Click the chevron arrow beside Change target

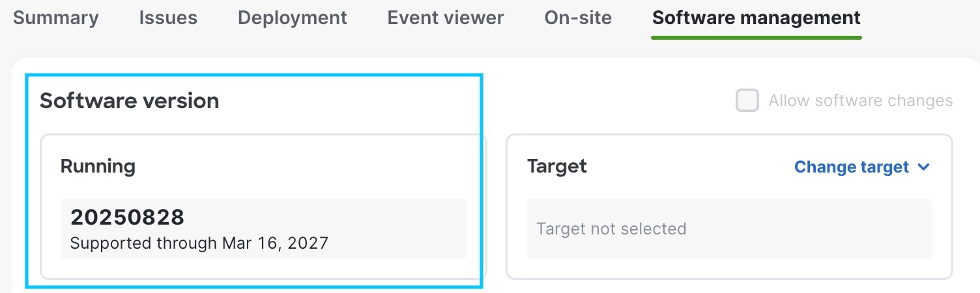coord(923,167)
